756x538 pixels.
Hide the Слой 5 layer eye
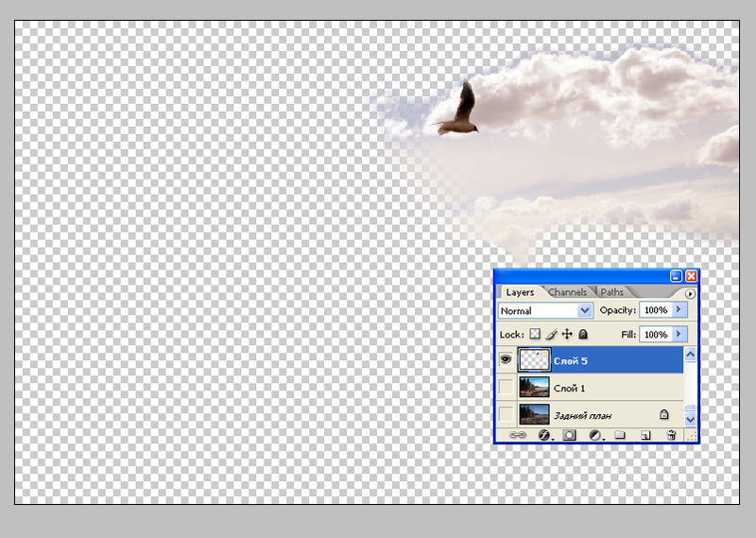[506, 359]
